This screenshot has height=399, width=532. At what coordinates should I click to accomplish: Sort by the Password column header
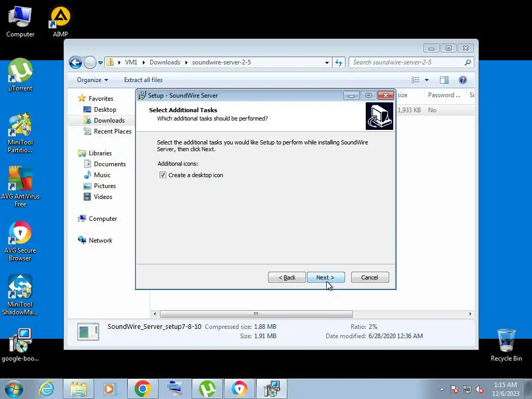pos(445,95)
